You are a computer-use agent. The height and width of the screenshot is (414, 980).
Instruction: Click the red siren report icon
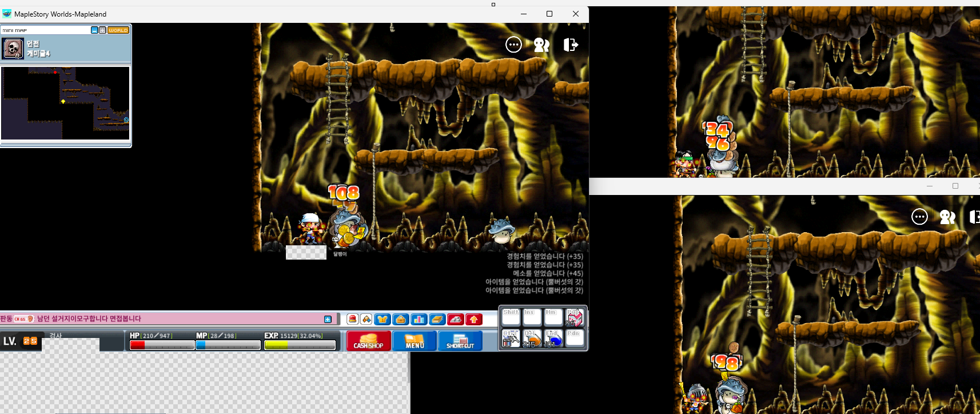353,319
